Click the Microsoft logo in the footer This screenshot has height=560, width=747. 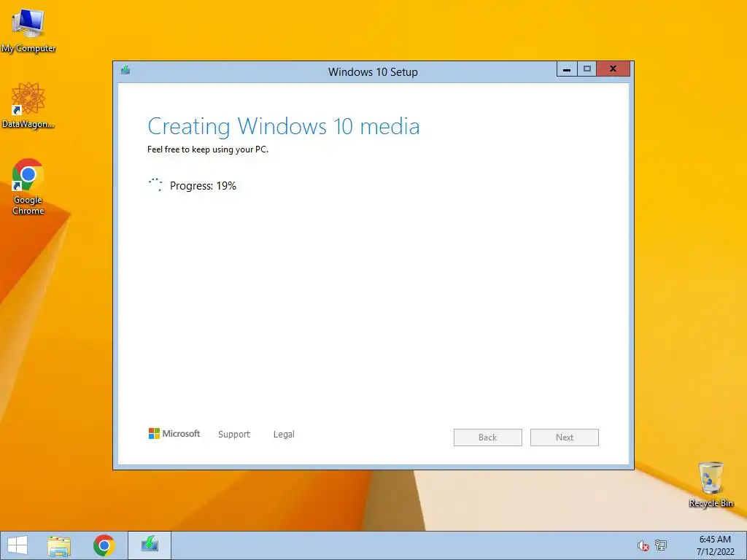tap(174, 433)
